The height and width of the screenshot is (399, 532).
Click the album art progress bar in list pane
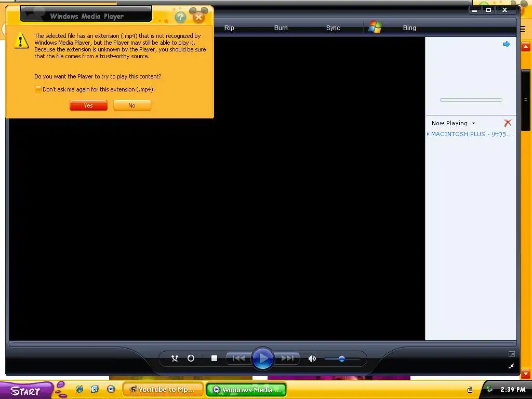[x=471, y=100]
